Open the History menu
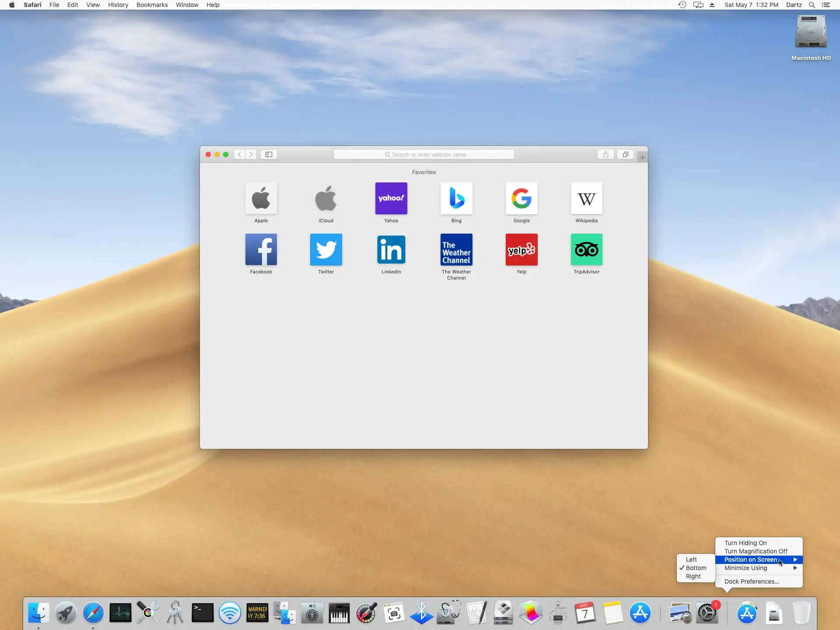Screen dimensions: 840x630 pos(118,5)
